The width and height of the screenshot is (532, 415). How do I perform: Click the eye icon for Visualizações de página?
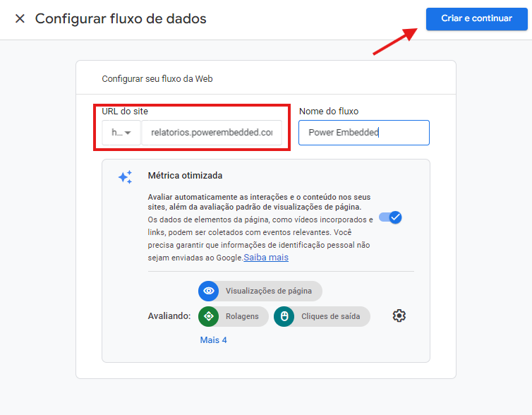[209, 291]
